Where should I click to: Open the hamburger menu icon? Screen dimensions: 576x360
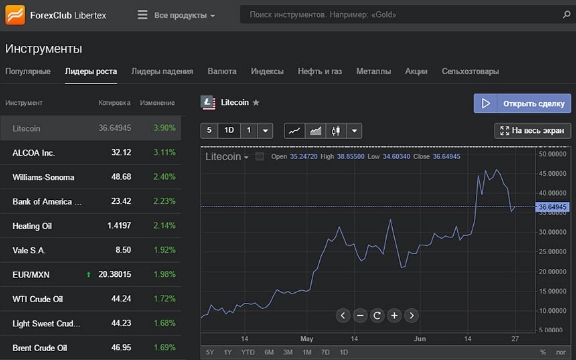point(143,15)
